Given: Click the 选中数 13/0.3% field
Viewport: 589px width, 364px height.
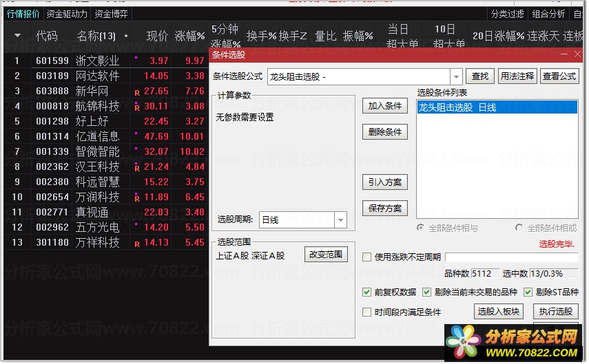Looking at the screenshot, I should (x=553, y=274).
